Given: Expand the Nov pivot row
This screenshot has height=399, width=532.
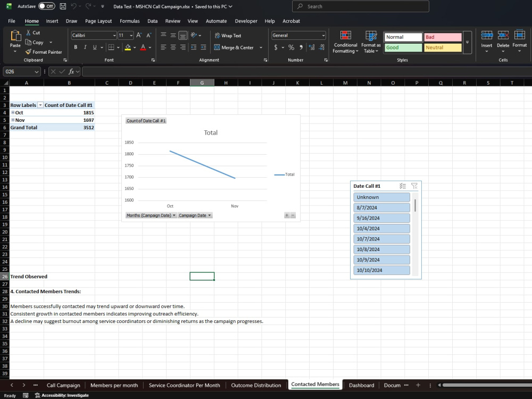Looking at the screenshot, I should point(13,120).
